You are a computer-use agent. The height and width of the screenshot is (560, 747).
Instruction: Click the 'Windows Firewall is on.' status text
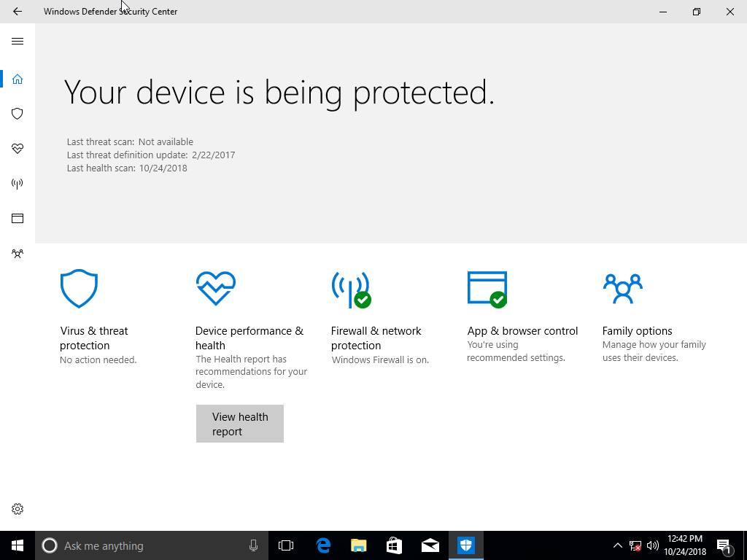tap(380, 360)
